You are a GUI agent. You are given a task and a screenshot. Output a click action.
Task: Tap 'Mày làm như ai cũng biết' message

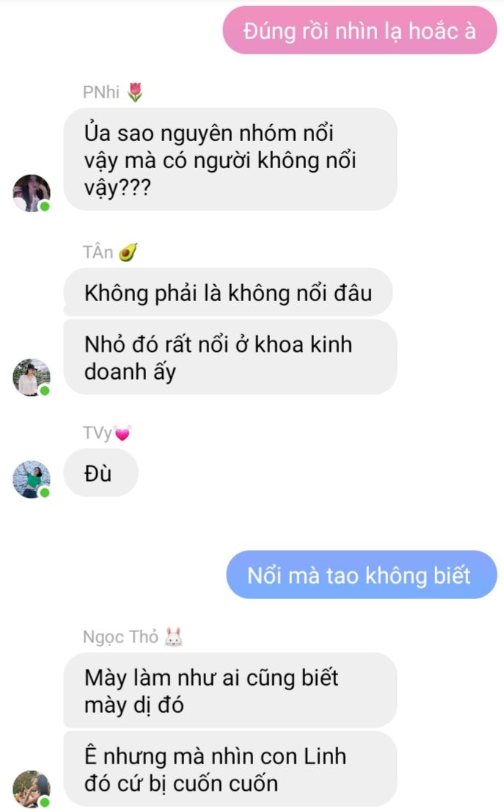(x=230, y=691)
